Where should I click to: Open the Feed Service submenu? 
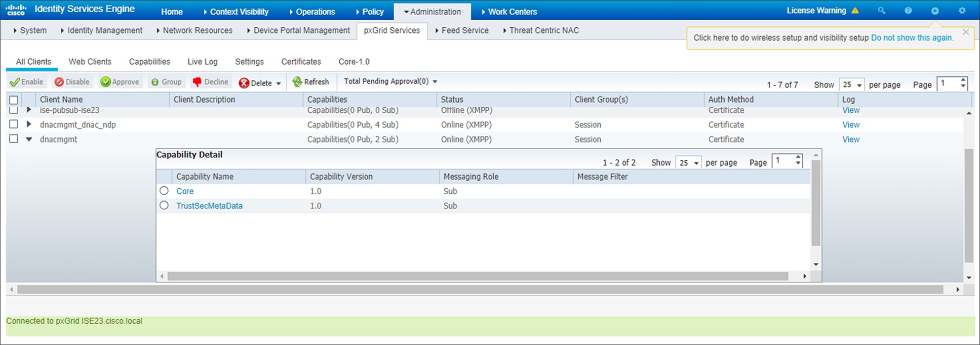pos(462,30)
